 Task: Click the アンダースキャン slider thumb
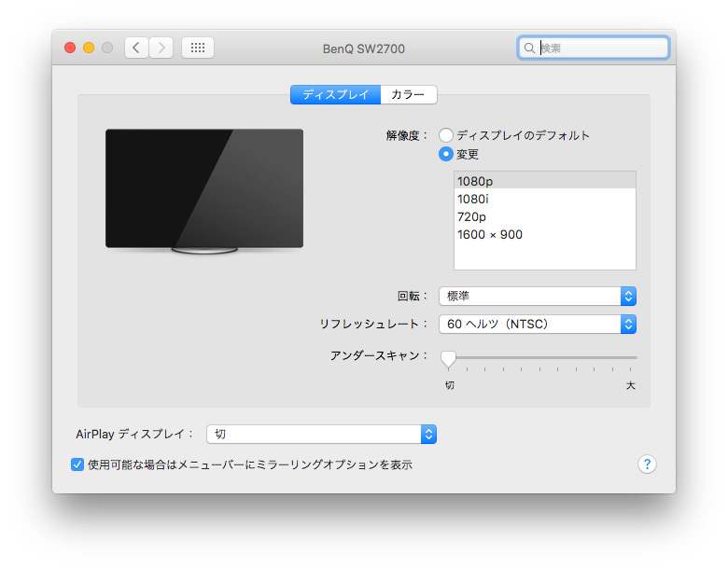448,360
